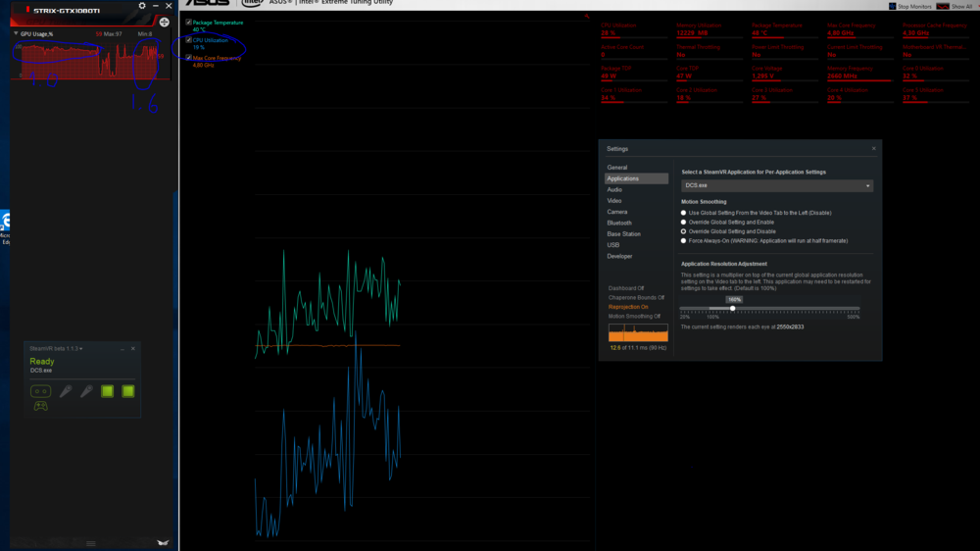
Task: Click the first controller icon in SteamVR
Action: point(66,391)
